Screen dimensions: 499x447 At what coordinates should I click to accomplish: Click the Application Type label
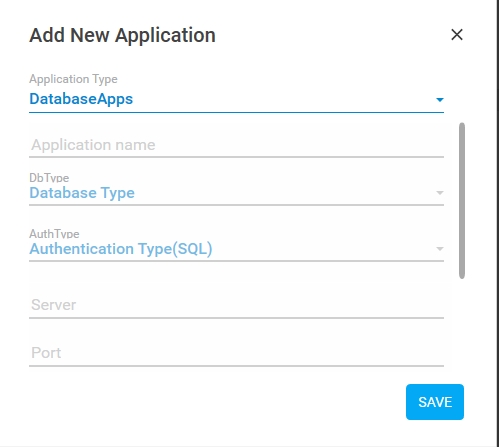point(73,79)
